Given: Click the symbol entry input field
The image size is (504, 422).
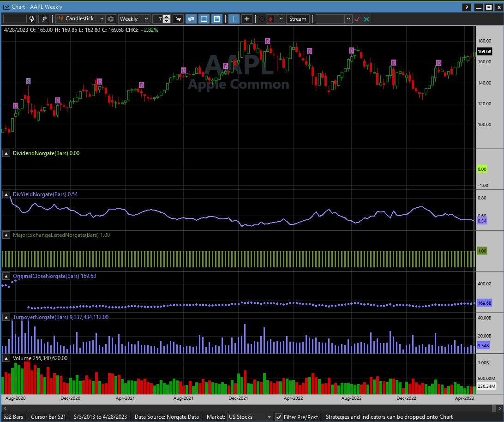Looking at the screenshot, I should pos(15,19).
